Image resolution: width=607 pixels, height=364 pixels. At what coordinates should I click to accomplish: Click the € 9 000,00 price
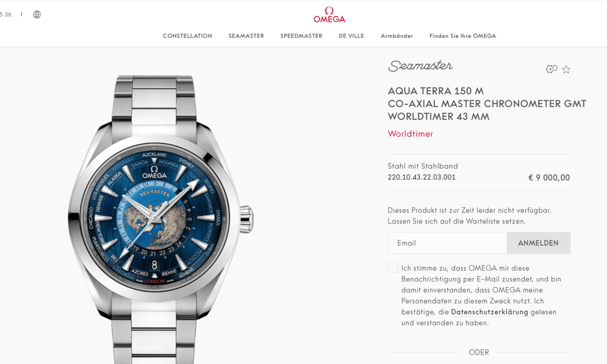pos(549,178)
